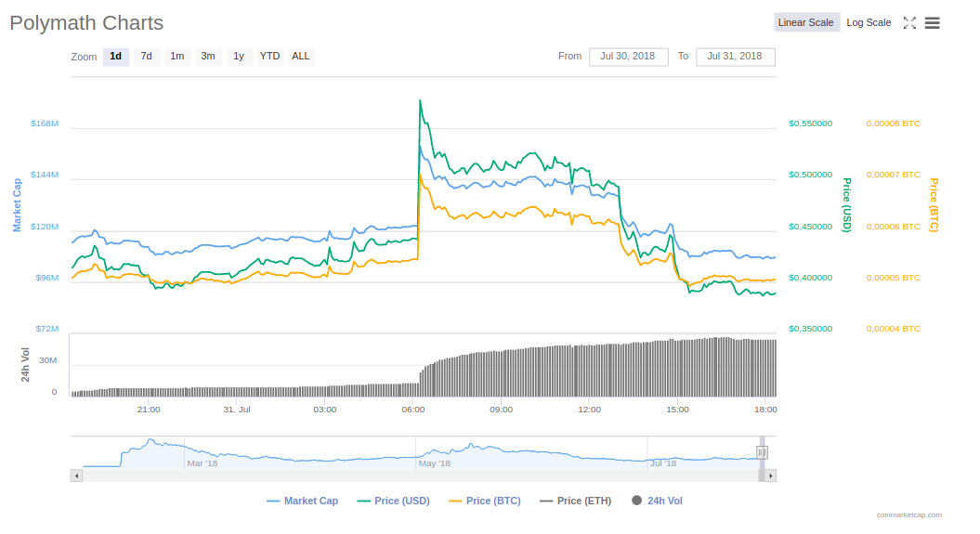Select the 3m zoom range
The height and width of the screenshot is (534, 980).
click(x=208, y=57)
